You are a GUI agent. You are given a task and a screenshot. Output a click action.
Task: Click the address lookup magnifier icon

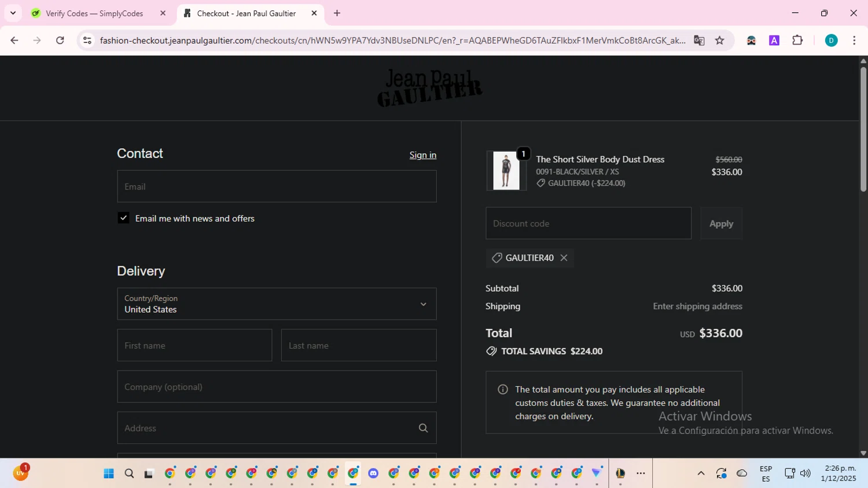(423, 428)
